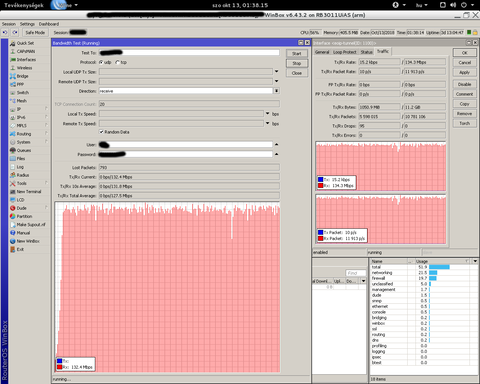Screen dimensions: 480x384
Task: Open the LCD menu entry
Action: (20, 200)
